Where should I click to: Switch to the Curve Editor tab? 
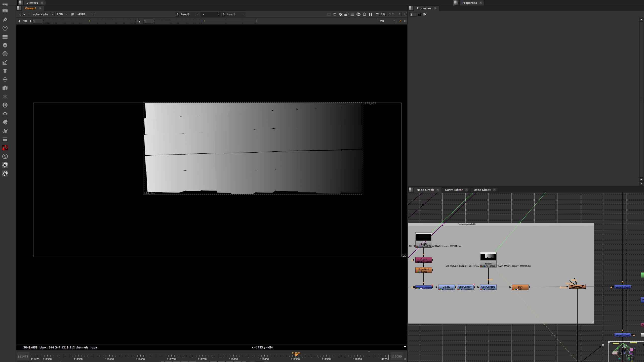(454, 190)
